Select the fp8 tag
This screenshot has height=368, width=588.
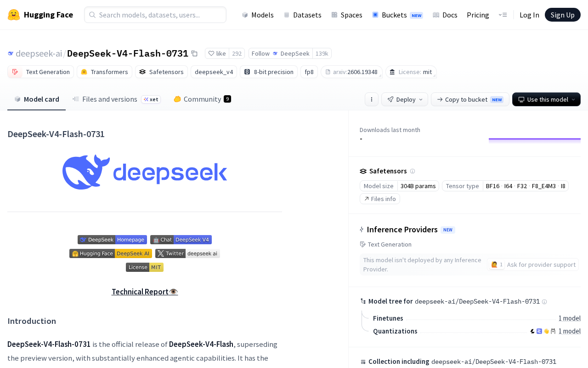tap(309, 72)
